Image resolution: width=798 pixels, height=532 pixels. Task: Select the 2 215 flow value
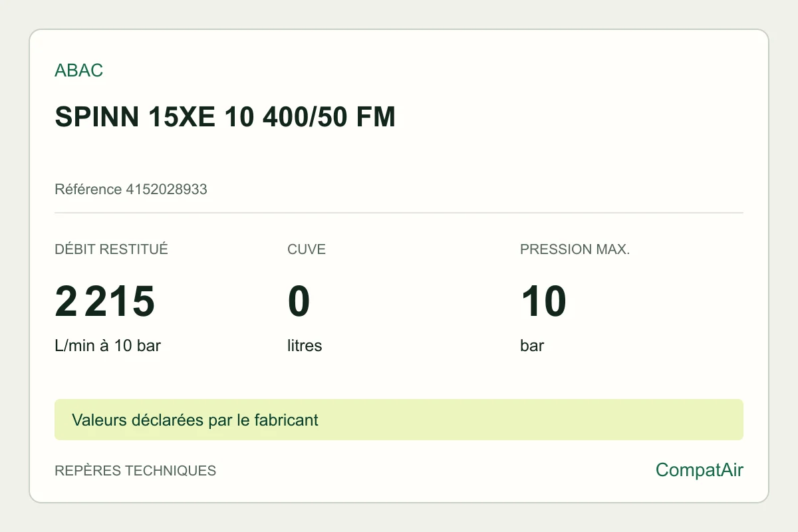click(x=104, y=301)
